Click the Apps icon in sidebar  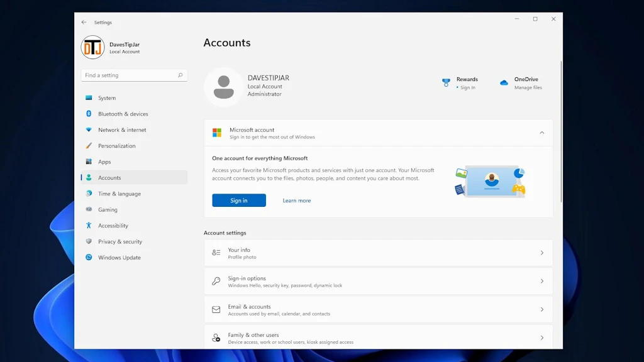coord(89,162)
